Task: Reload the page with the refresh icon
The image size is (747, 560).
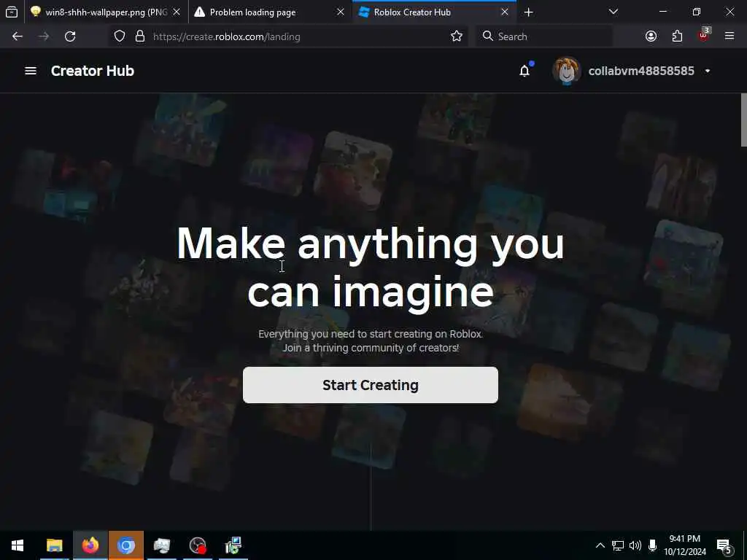Action: pos(70,36)
